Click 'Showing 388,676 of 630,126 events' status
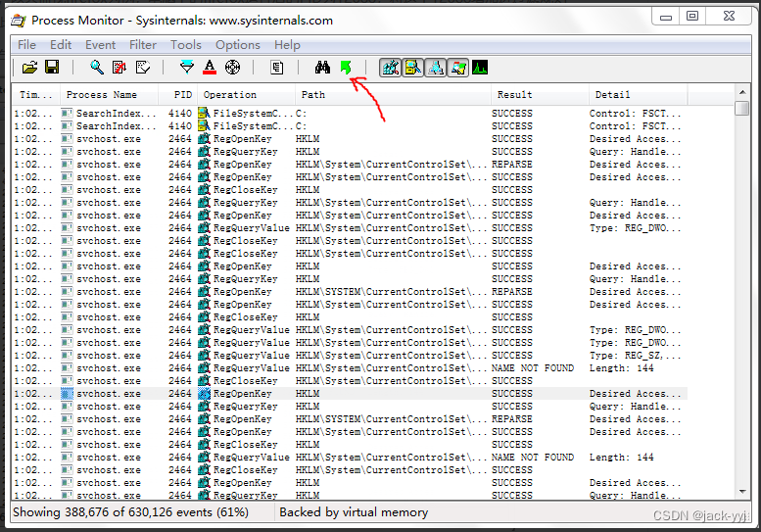 [x=130, y=512]
